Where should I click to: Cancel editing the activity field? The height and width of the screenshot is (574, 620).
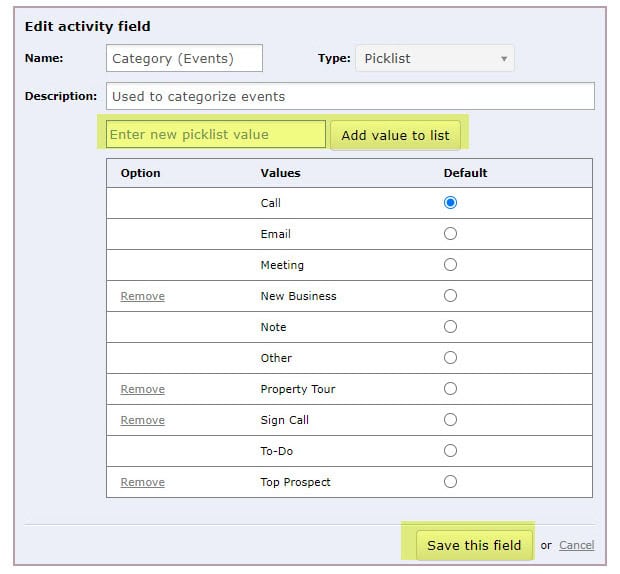(x=576, y=545)
